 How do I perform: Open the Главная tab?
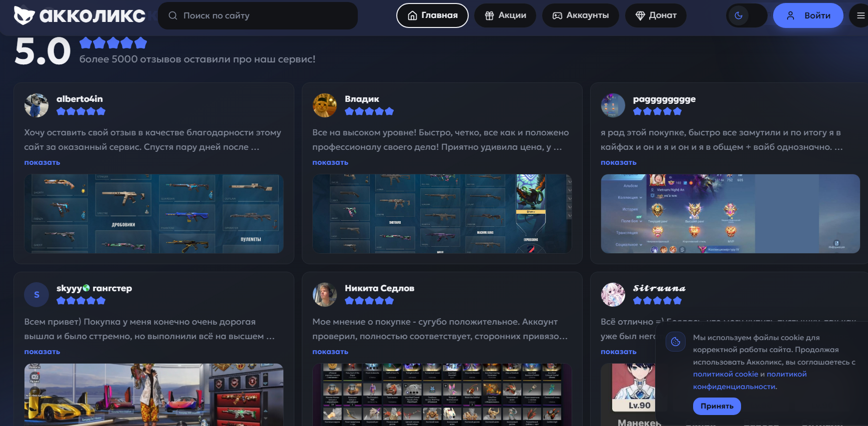click(x=432, y=15)
